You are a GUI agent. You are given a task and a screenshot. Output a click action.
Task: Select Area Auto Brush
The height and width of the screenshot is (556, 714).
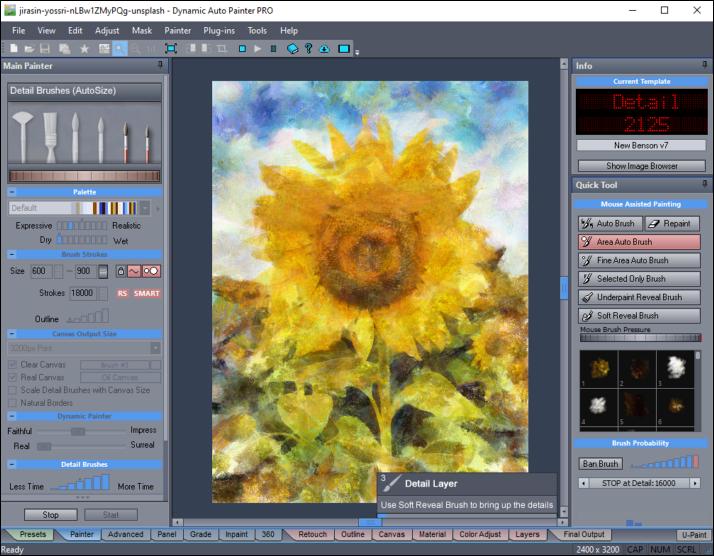click(639, 242)
